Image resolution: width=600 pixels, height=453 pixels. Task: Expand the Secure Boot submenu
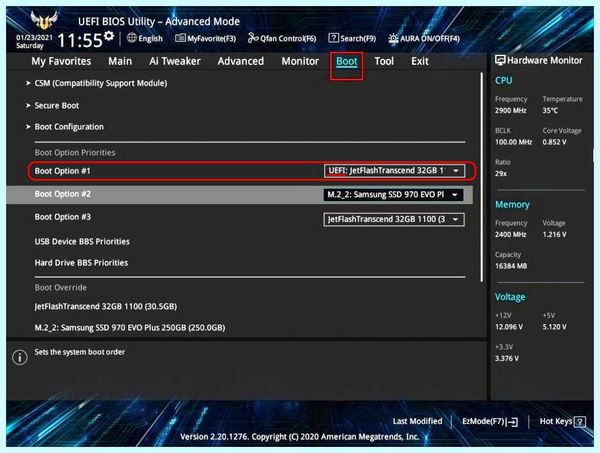[x=56, y=106]
